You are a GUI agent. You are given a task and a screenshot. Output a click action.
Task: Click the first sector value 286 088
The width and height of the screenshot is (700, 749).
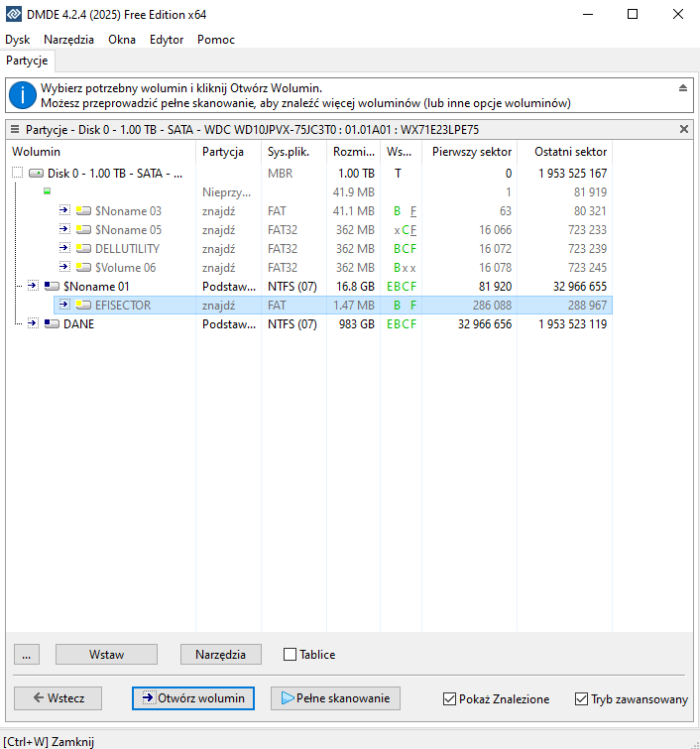click(x=492, y=305)
